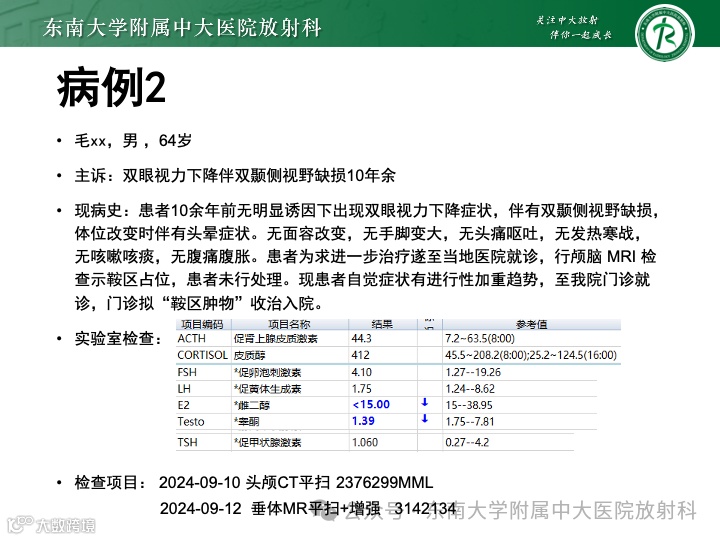Screen dimensions: 720x540
Task: Click the cortisol result value 412
Action: (360, 355)
